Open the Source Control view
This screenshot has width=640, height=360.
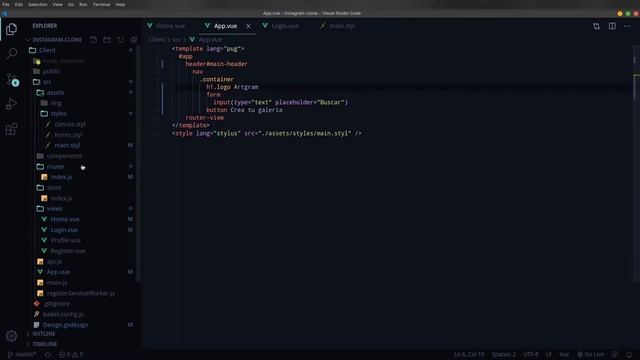12,79
